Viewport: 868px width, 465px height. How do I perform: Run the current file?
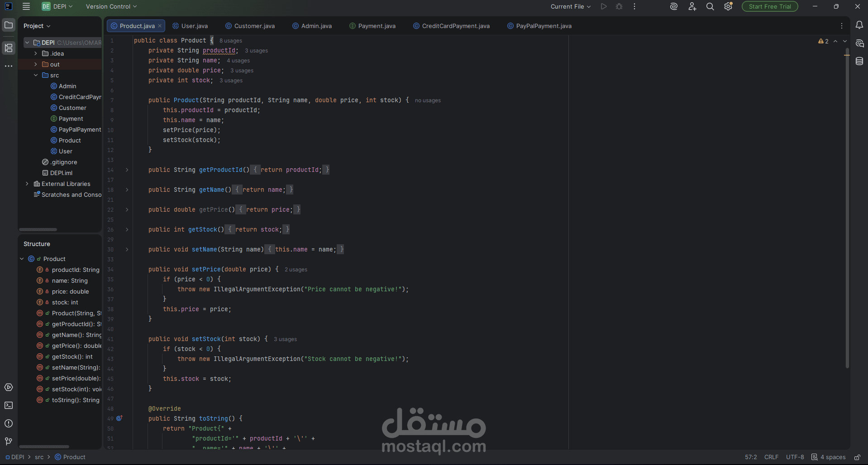click(x=604, y=6)
